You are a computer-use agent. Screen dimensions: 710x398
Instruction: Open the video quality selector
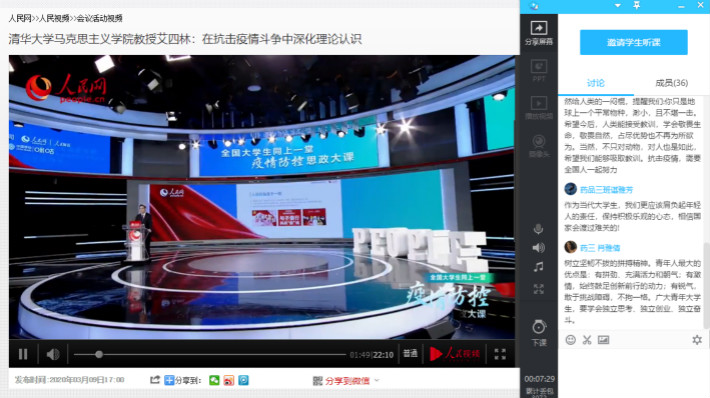click(x=410, y=354)
